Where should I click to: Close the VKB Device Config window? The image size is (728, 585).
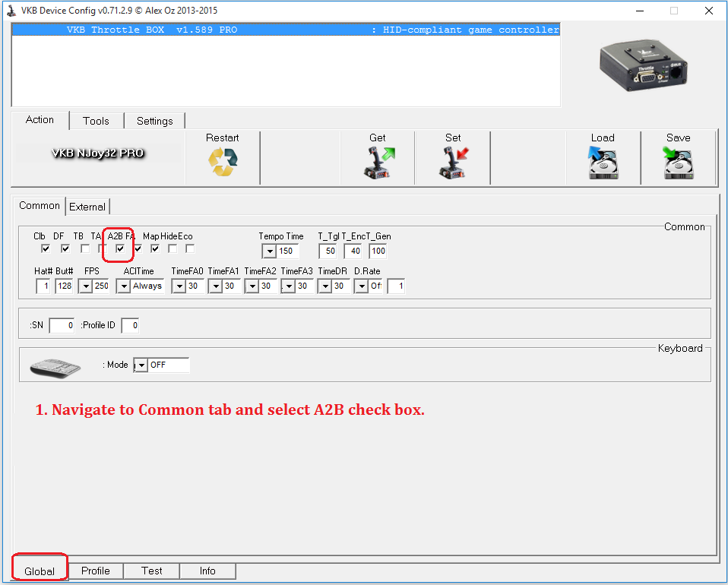709,11
